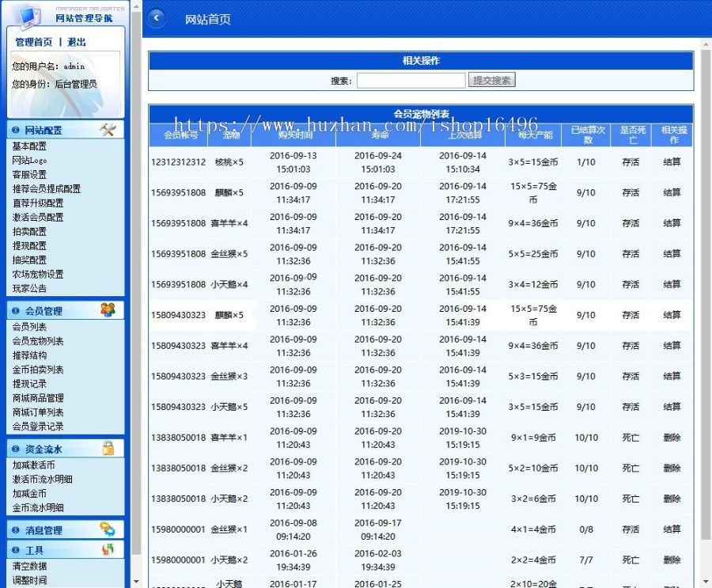Open 激活币流水明细 menu item
The height and width of the screenshot is (588, 712).
42,479
